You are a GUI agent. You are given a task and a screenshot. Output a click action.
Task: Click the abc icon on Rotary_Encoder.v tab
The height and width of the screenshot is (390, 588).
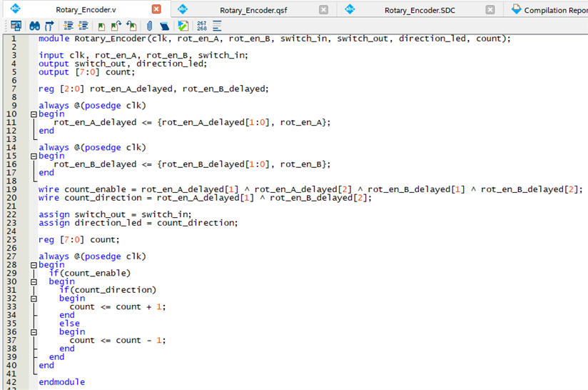(16, 9)
